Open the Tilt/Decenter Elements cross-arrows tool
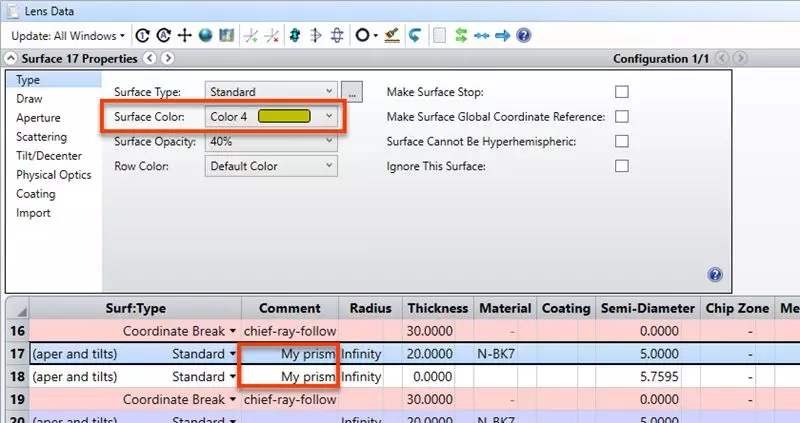 pyautogui.click(x=184, y=35)
